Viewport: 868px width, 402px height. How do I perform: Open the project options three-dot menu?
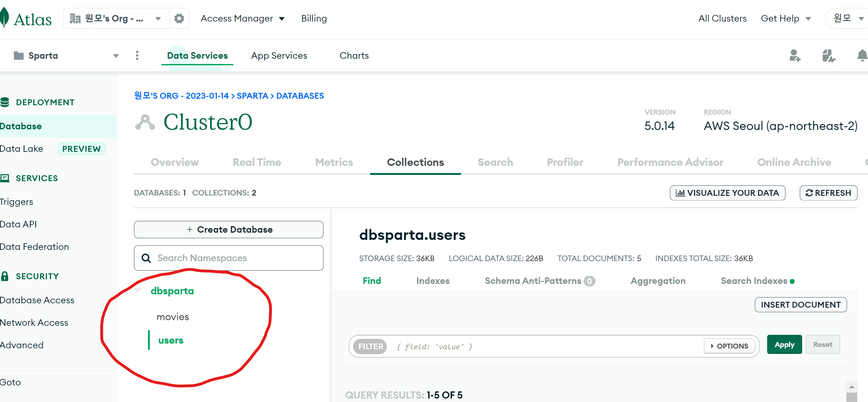point(137,56)
